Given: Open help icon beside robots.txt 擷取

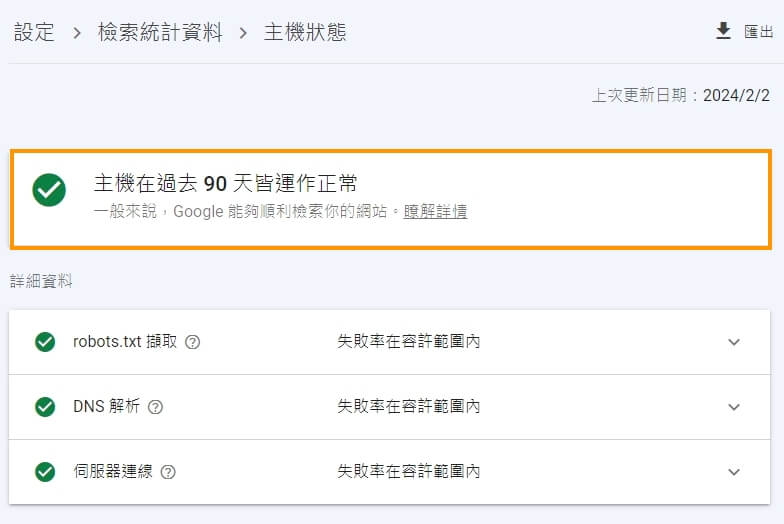Looking at the screenshot, I should pos(192,342).
